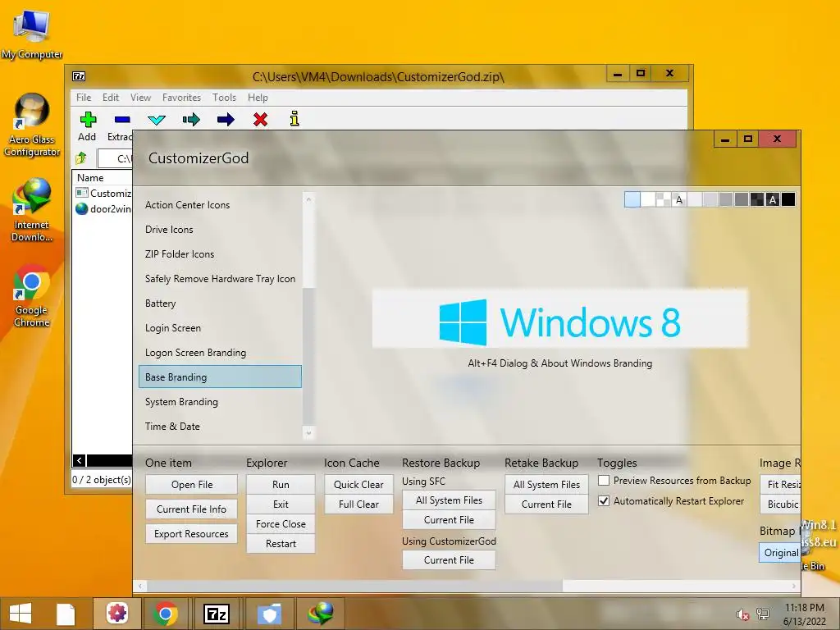
Task: Click the door2win file globe icon
Action: pyautogui.click(x=81, y=209)
